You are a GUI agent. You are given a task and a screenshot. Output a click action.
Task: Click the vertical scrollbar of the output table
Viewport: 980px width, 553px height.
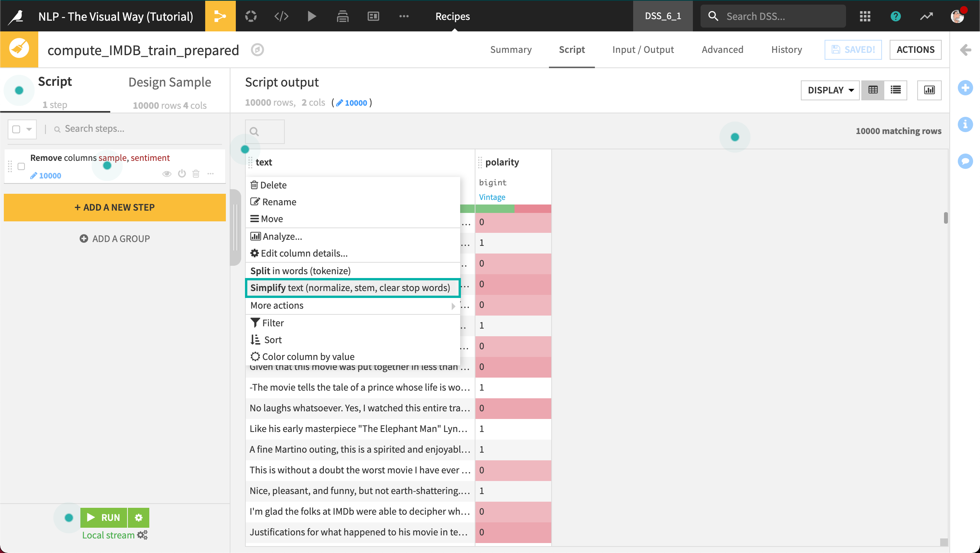click(946, 218)
